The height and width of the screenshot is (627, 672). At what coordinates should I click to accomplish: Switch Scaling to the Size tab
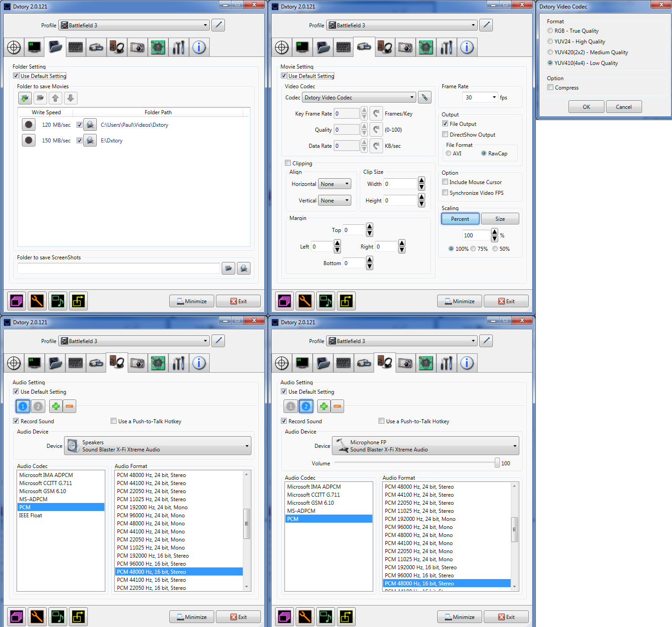point(500,219)
